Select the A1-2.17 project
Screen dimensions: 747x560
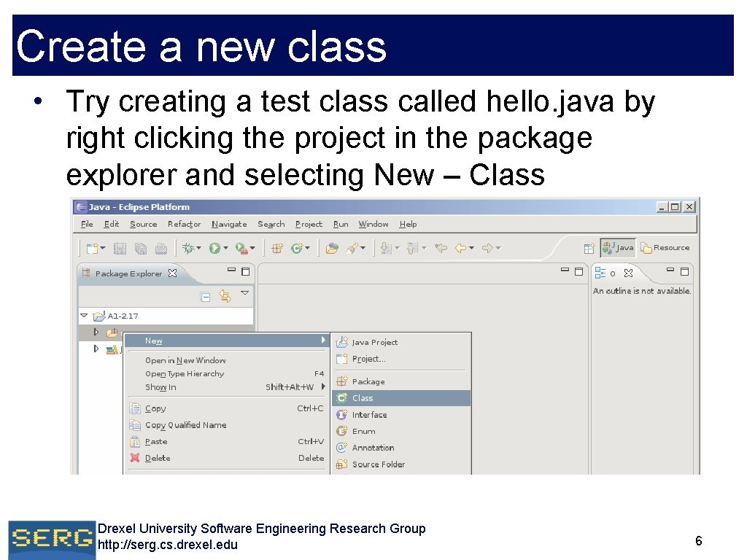[123, 316]
